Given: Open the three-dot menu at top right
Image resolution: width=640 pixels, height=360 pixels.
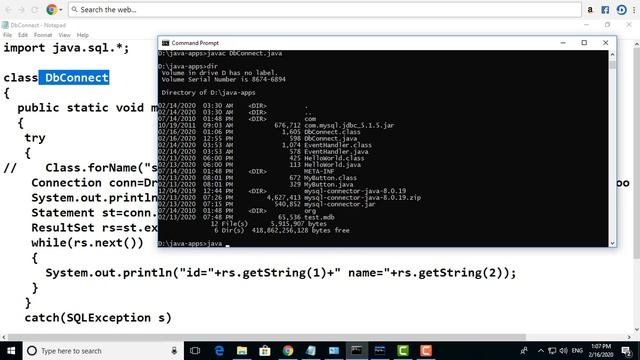Looking at the screenshot, I should [x=634, y=9].
